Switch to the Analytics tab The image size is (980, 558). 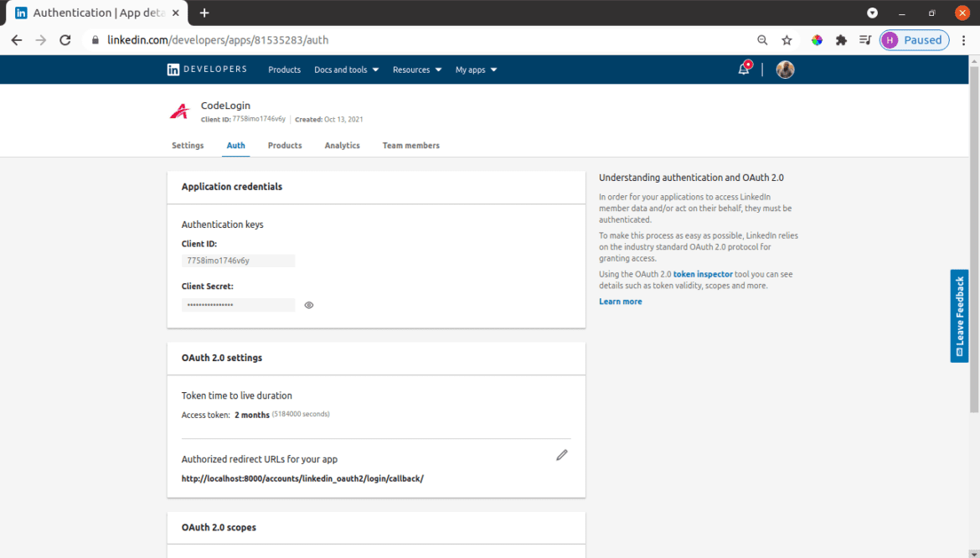342,145
